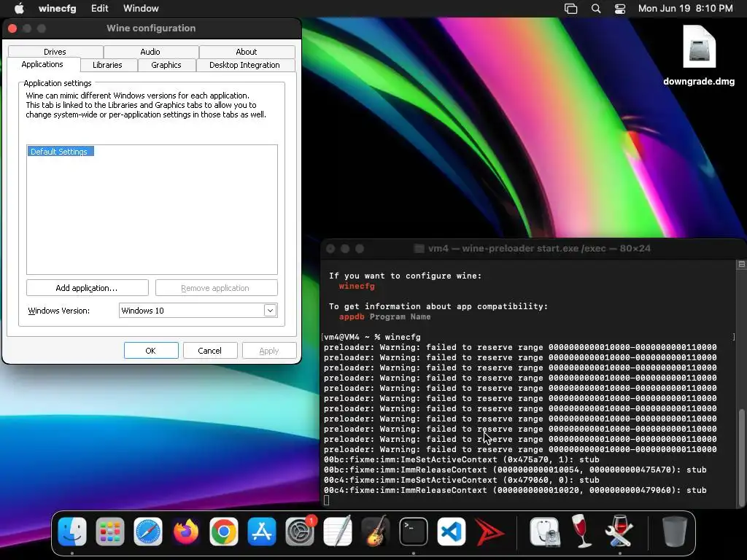Open Google Chrome in the Dock
The height and width of the screenshot is (560, 747).
tap(223, 532)
